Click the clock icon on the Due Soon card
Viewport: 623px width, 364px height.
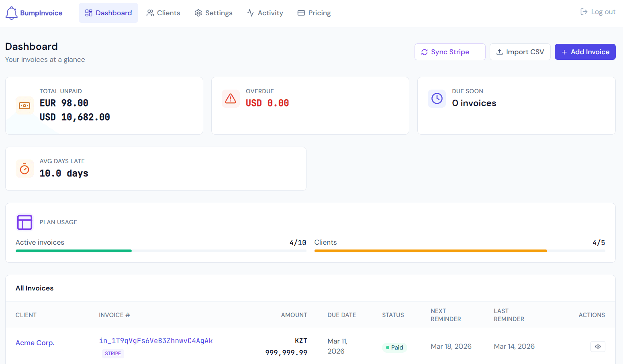(x=437, y=98)
